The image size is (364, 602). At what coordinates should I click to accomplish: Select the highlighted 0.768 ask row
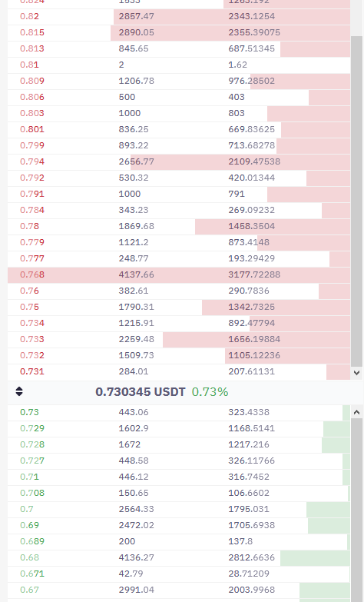point(179,274)
